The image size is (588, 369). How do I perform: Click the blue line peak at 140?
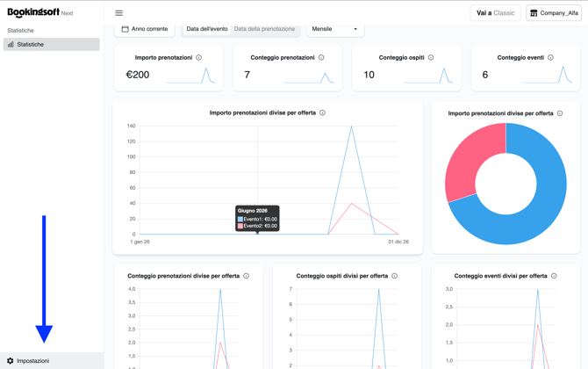point(351,127)
